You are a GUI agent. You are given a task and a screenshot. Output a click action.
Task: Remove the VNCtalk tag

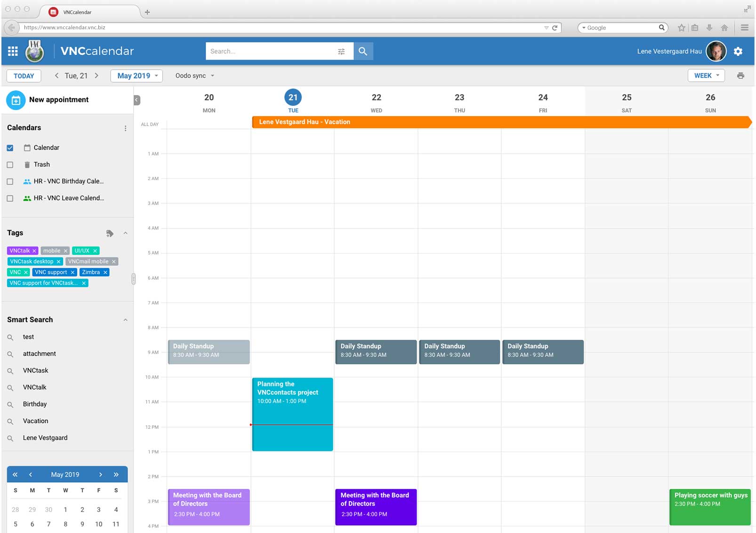click(34, 251)
